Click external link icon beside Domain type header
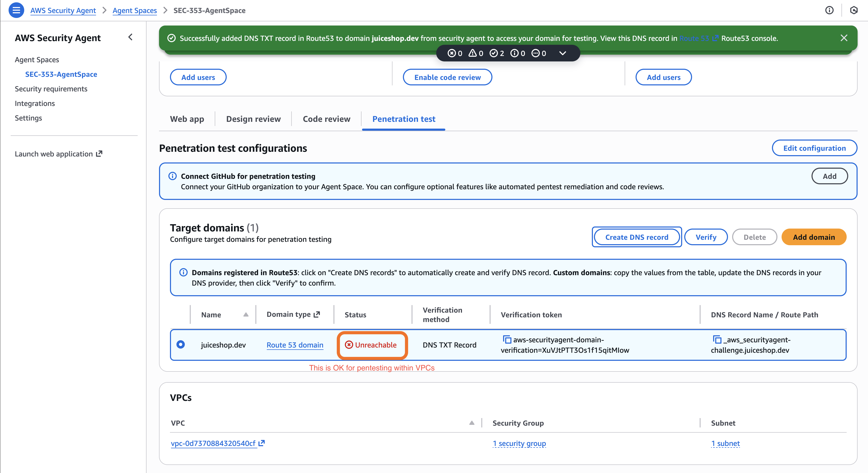Viewport: 868px width, 473px height. coord(316,314)
